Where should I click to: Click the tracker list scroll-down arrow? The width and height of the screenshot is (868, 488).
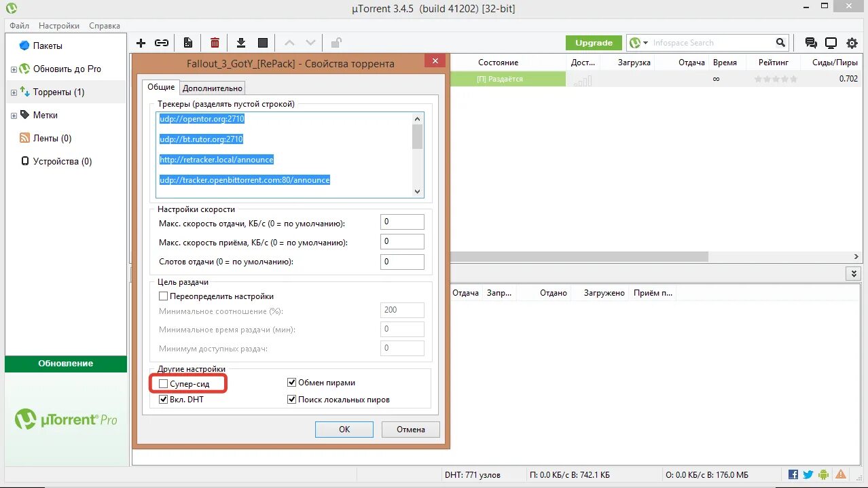(418, 192)
